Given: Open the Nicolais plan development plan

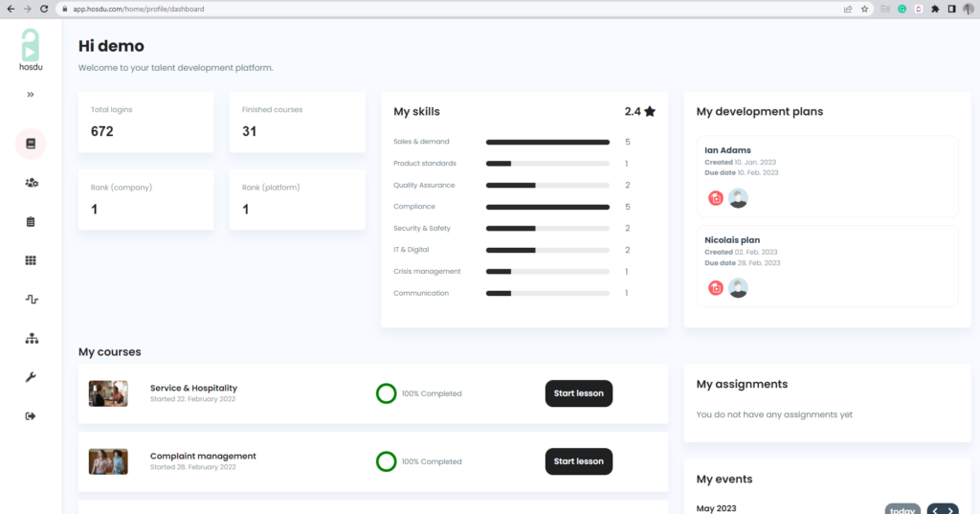Looking at the screenshot, I should (x=732, y=240).
